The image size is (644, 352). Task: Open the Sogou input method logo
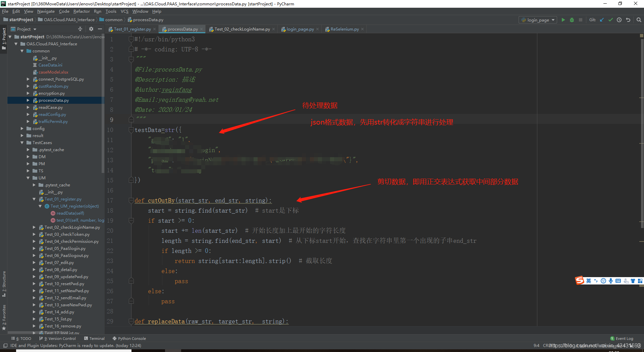click(x=580, y=280)
